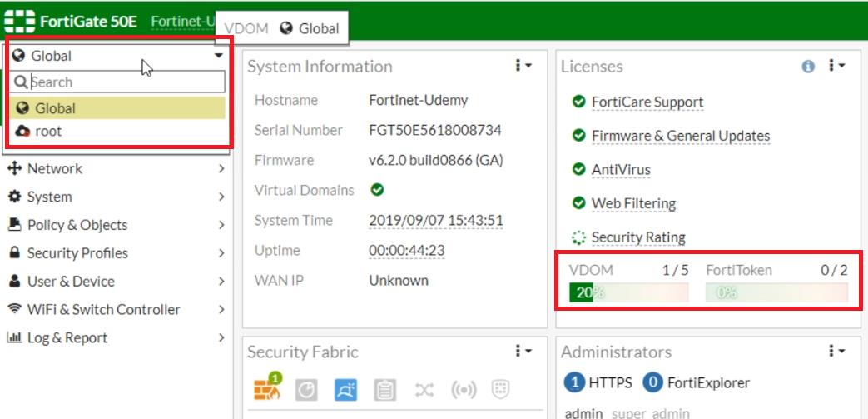Expand WiFi & Switch Controller chevron
Viewport: 868px width, 419px height.
pos(221,309)
